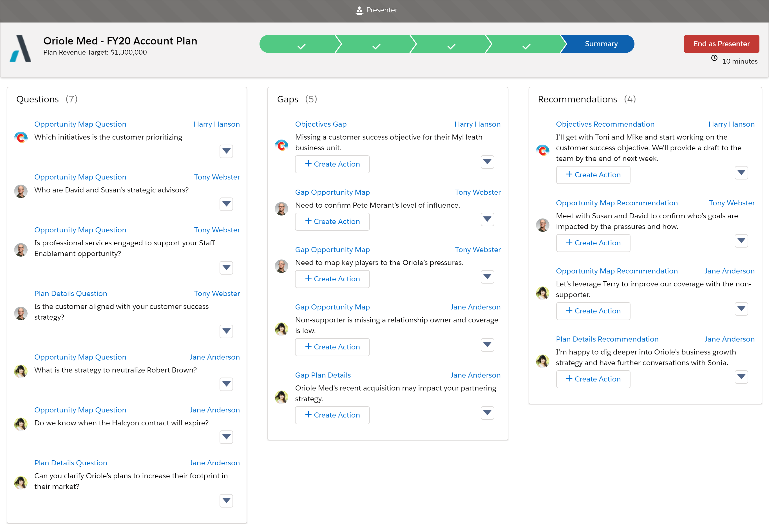Click avatar next to 'Which initiatives is the customer prioritizing'
Viewport: 769px width, 532px height.
click(21, 137)
